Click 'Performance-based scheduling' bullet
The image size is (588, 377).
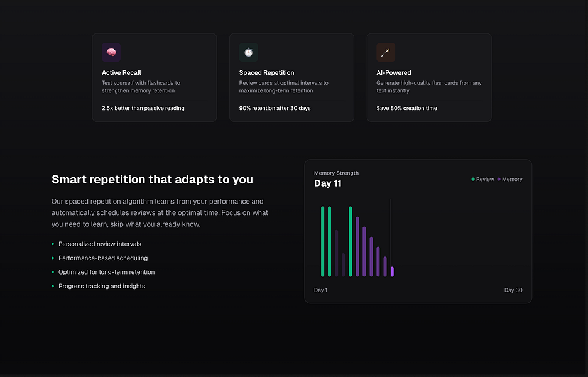[103, 258]
